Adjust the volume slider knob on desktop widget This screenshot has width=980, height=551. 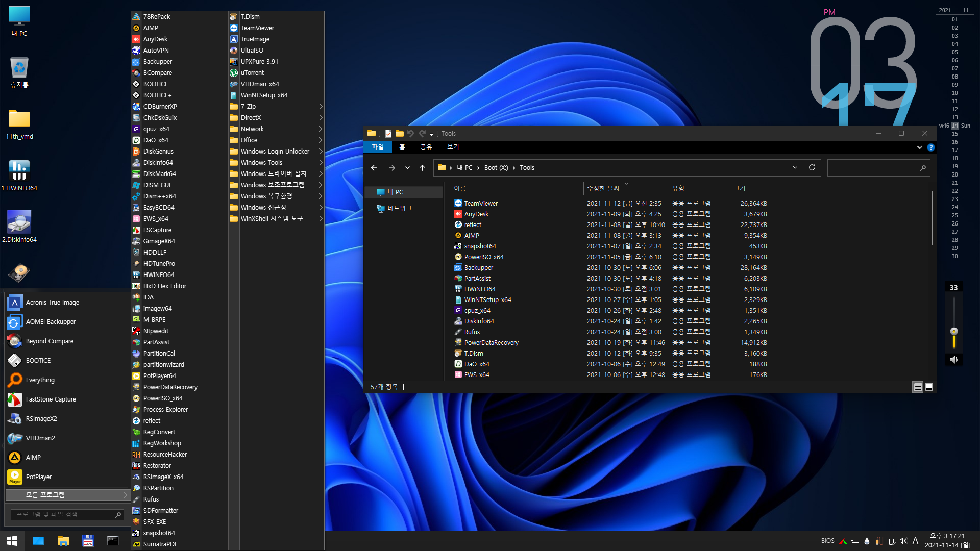click(x=954, y=331)
